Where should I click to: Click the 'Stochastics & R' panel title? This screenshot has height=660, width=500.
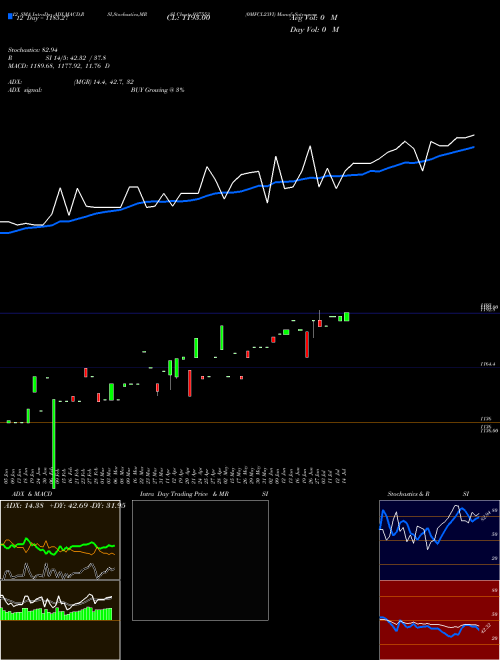409,494
